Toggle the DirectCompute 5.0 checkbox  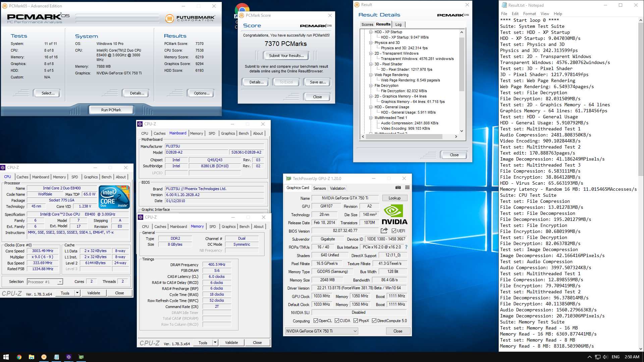[374, 321]
